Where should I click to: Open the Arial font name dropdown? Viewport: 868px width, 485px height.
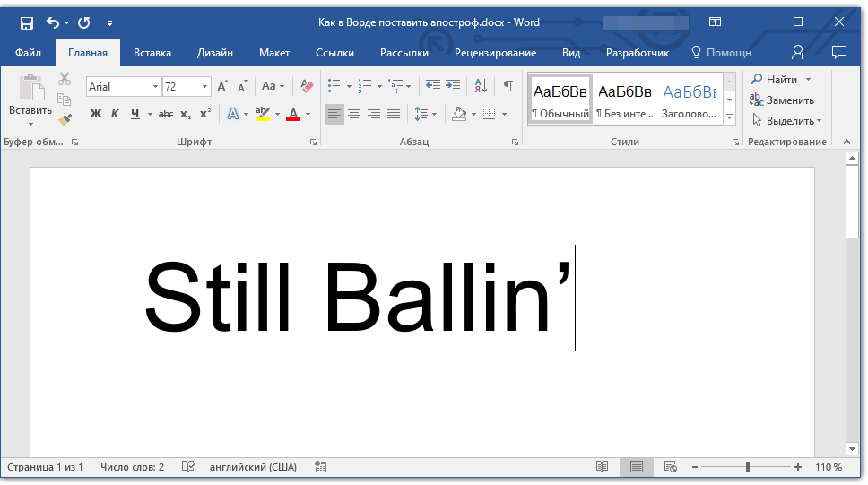click(x=156, y=87)
